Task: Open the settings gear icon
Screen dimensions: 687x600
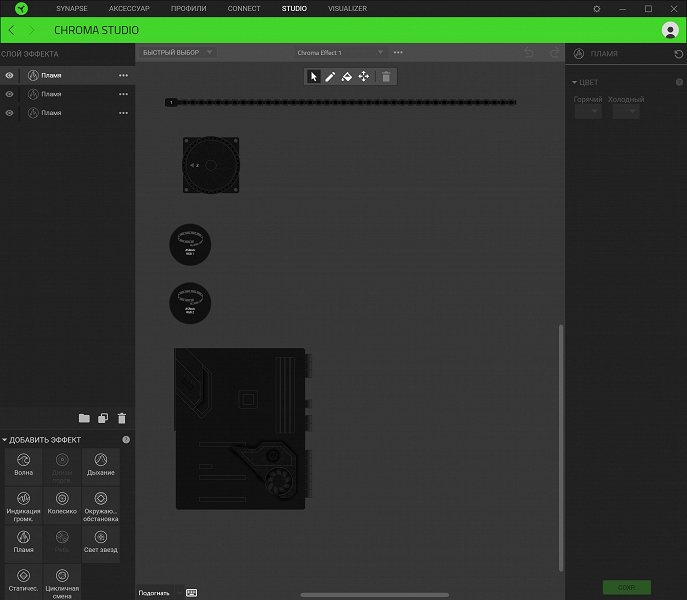Action: (x=597, y=9)
